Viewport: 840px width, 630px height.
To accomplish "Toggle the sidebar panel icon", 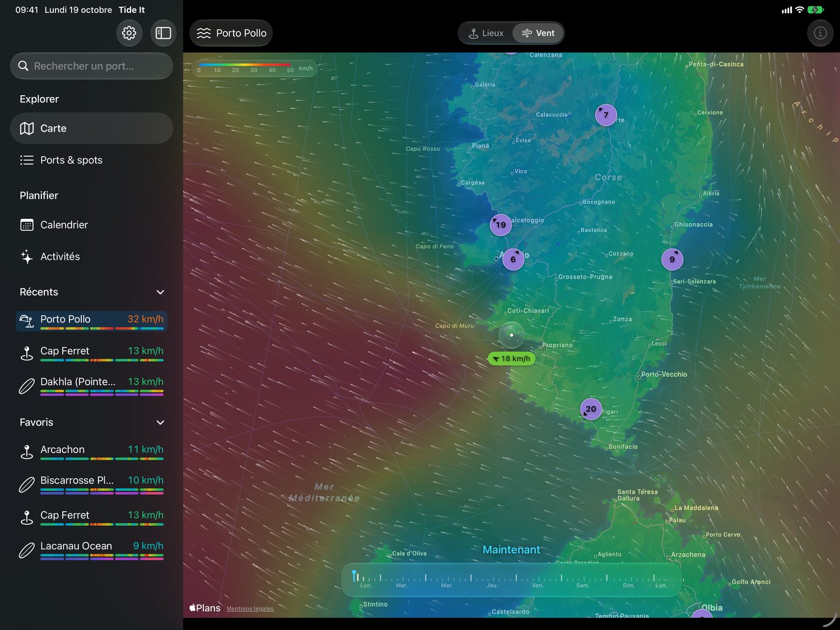I will pyautogui.click(x=163, y=33).
